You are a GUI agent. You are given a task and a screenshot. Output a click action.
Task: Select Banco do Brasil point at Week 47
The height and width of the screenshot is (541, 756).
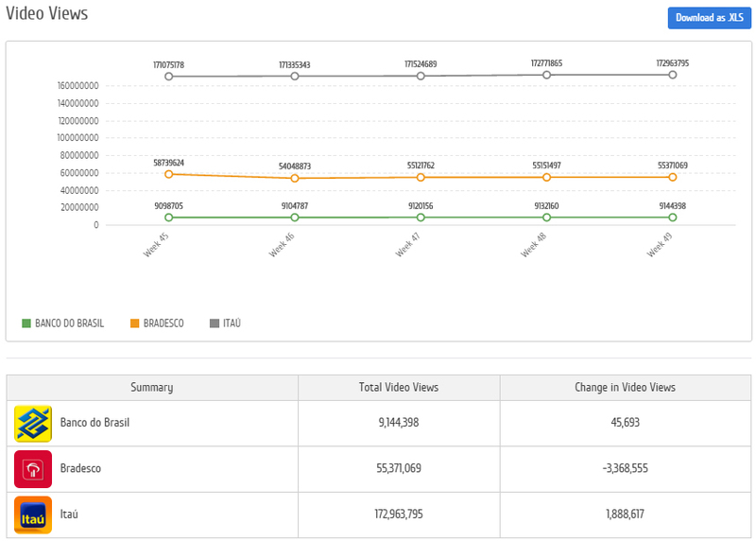coord(421,218)
